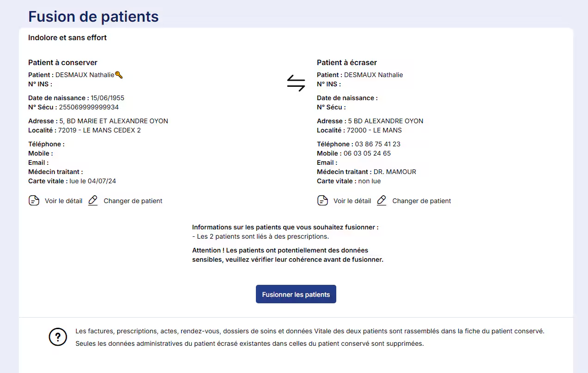Viewport: 588px width, 373px height.
Task: Click the "Fusion de patients" page title
Action: click(93, 17)
